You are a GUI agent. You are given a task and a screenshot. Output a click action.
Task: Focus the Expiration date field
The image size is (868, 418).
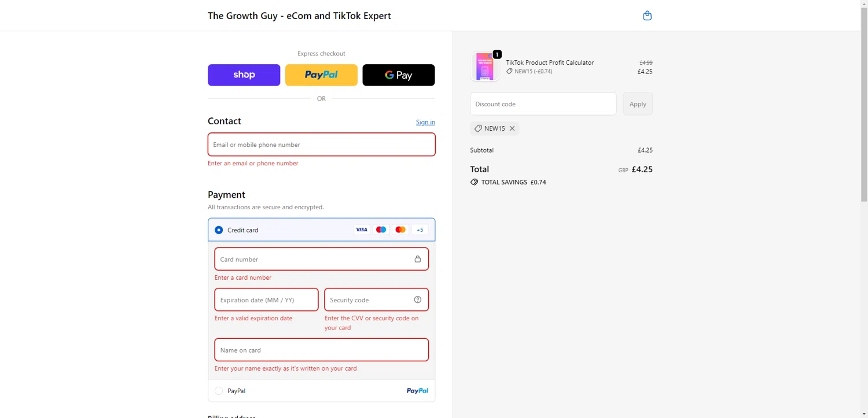(266, 299)
